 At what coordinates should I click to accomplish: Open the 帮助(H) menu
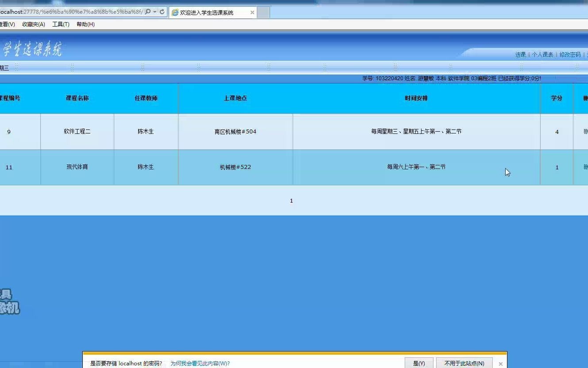tap(85, 24)
